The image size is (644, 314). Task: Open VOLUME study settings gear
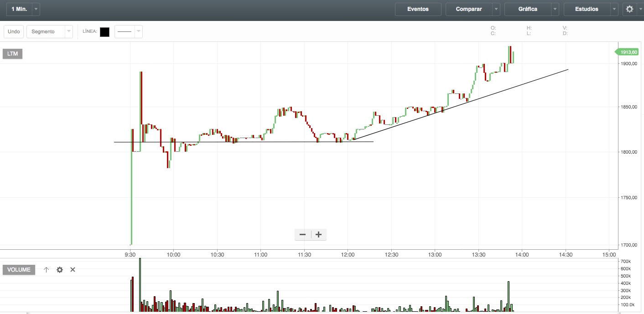(x=60, y=270)
